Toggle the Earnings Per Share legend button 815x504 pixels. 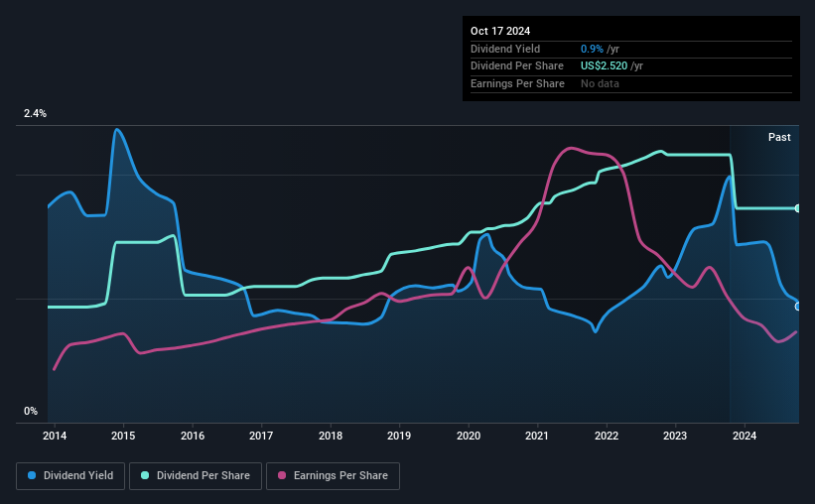pos(333,475)
